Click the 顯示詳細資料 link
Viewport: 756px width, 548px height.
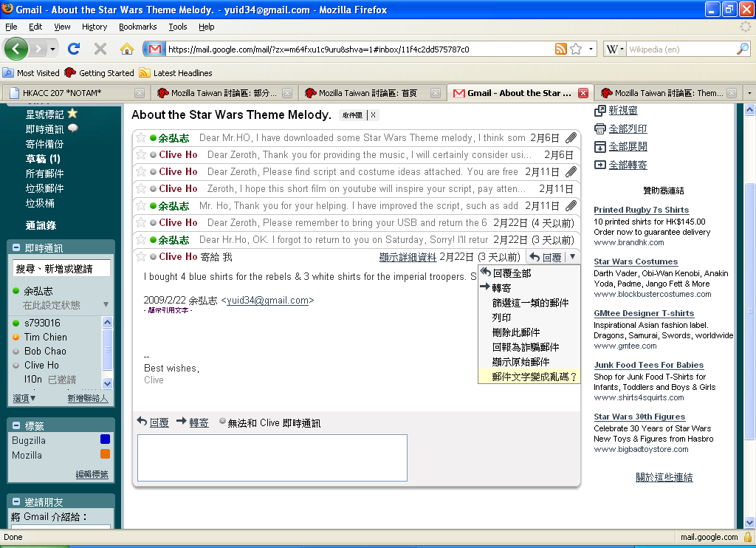[407, 257]
